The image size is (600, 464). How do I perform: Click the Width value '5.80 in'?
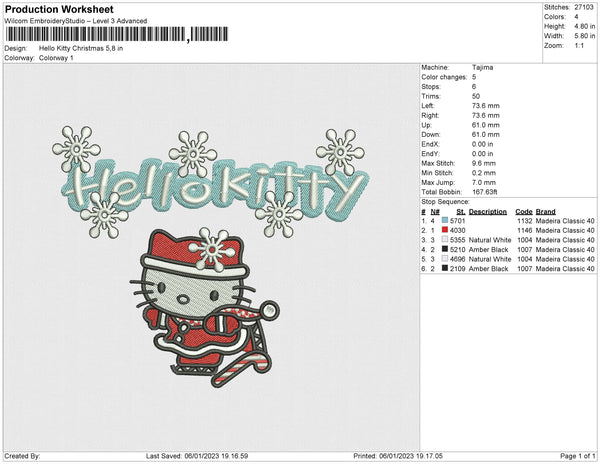(x=585, y=36)
